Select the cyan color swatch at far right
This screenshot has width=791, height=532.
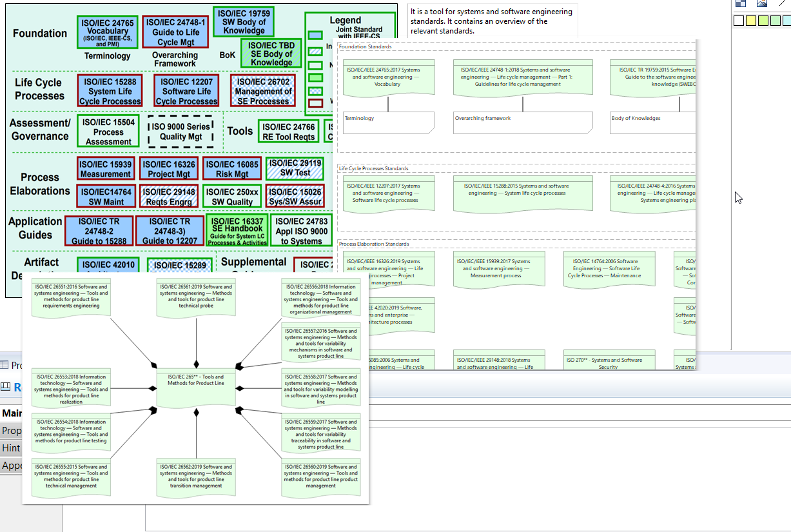click(x=788, y=21)
